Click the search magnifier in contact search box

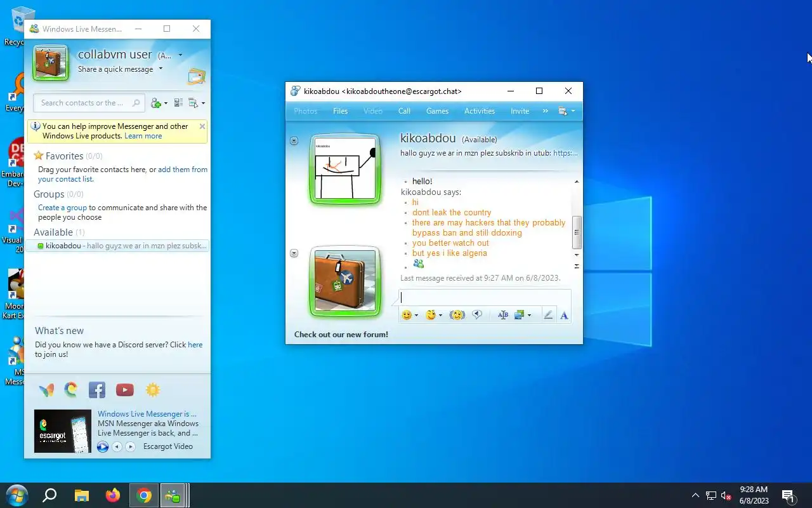[136, 103]
